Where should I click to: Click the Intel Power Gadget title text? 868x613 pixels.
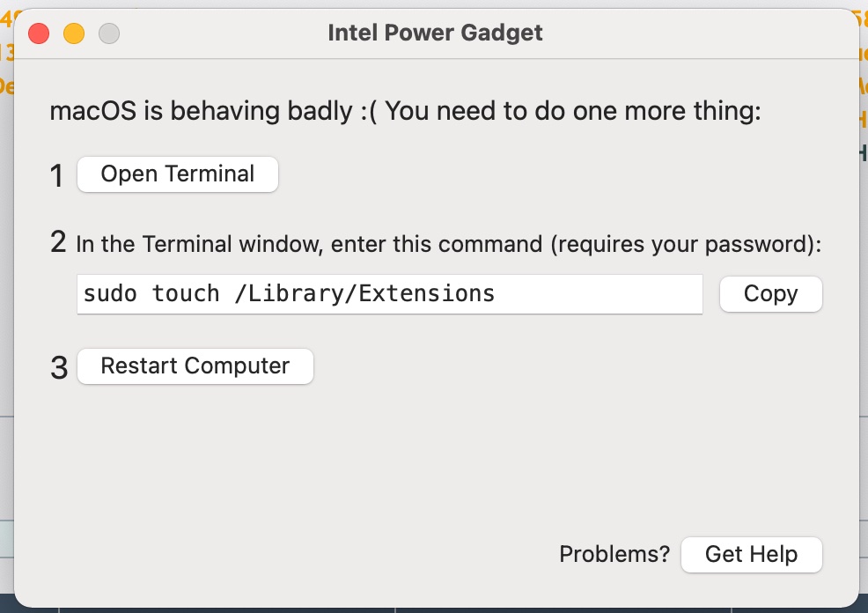point(435,33)
